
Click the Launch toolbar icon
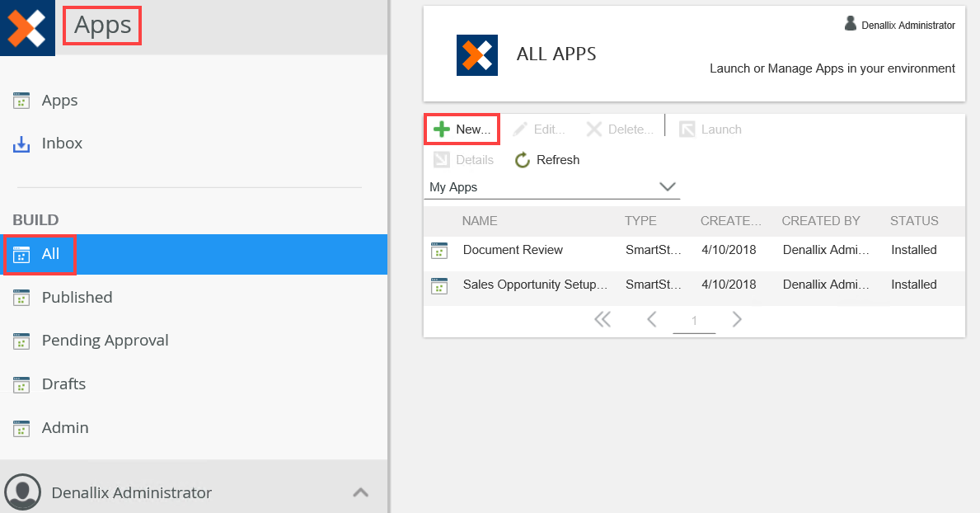pos(687,129)
